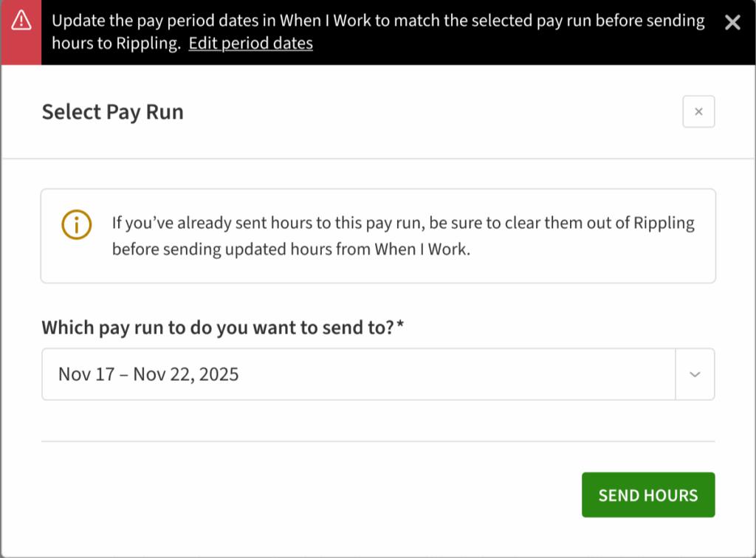
Task: Click the blank middle of the pay run field
Action: tap(458, 374)
